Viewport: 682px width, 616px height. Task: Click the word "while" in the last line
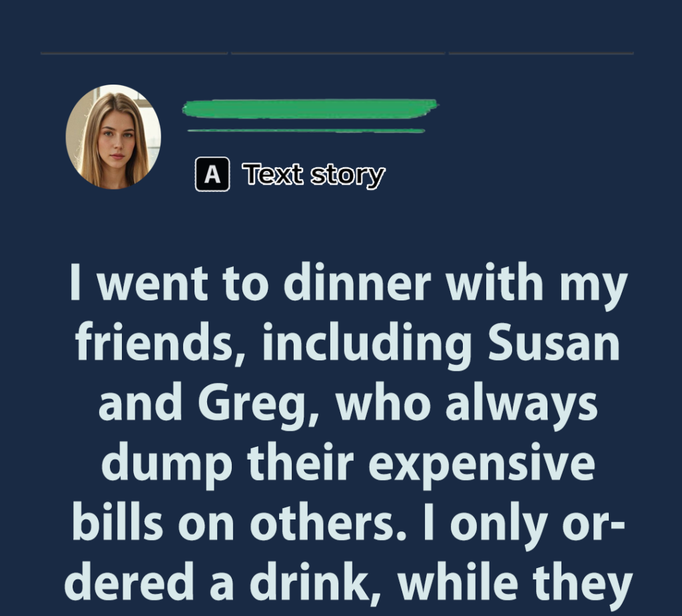click(x=458, y=581)
